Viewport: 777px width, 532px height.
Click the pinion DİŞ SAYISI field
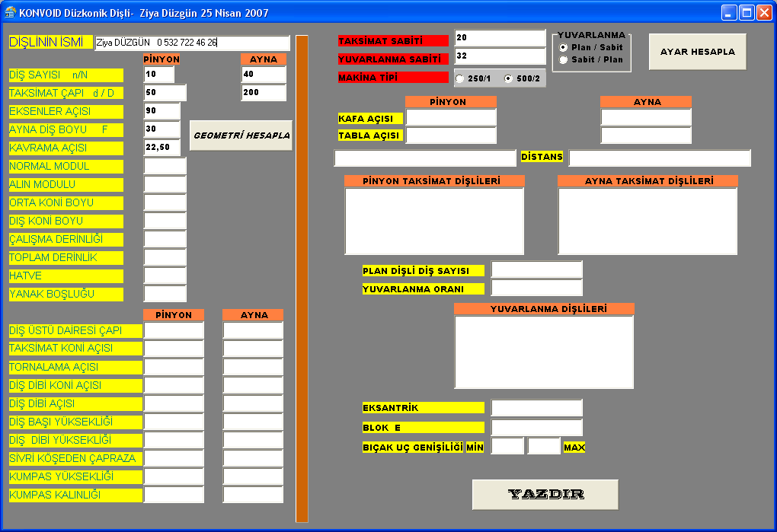pyautogui.click(x=159, y=75)
